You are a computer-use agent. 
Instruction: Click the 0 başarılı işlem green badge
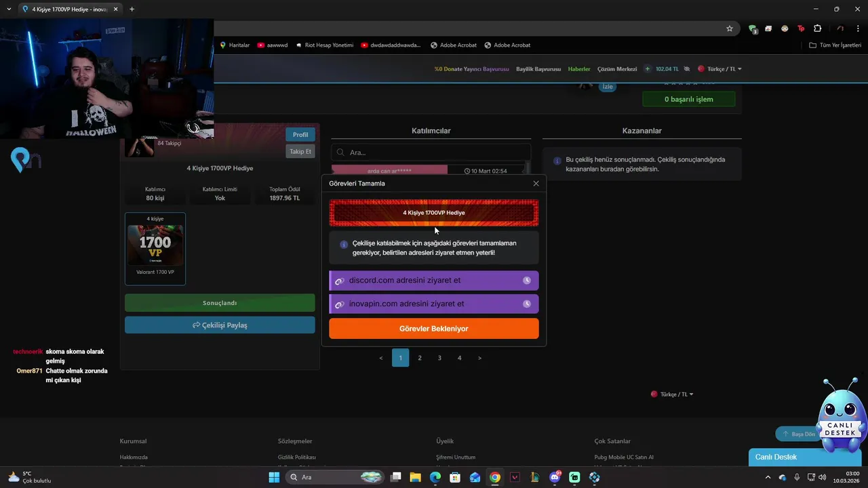tap(688, 99)
